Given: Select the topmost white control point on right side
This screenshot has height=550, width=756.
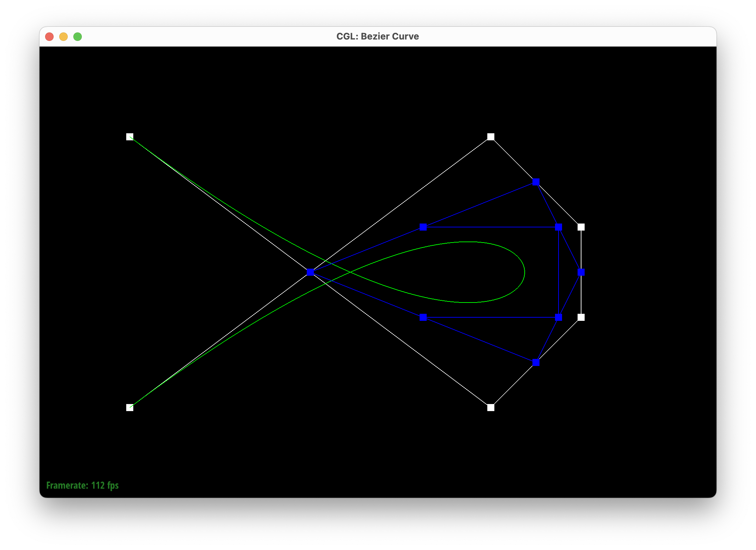Looking at the screenshot, I should tap(491, 137).
